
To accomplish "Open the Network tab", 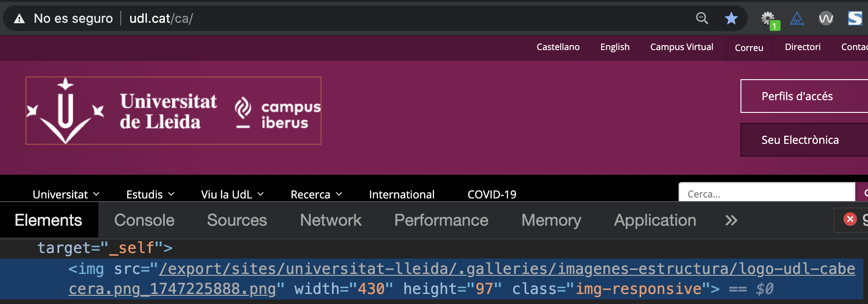I will [331, 220].
